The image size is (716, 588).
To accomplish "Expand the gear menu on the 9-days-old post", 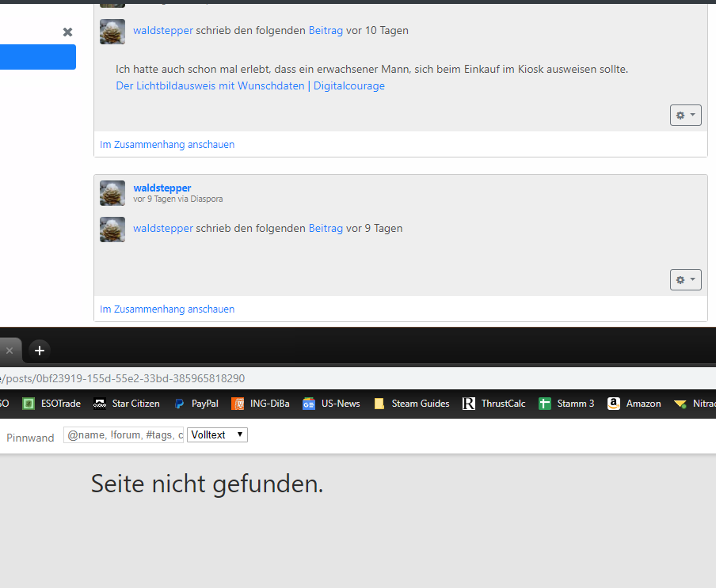I will click(685, 280).
